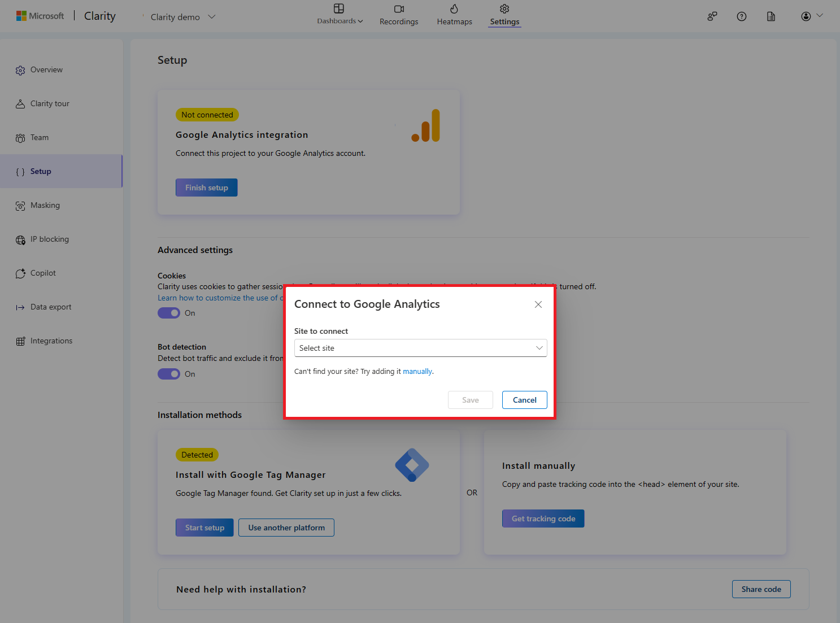The height and width of the screenshot is (623, 840).
Task: Open Learn how to customize cookies link
Action: click(220, 298)
